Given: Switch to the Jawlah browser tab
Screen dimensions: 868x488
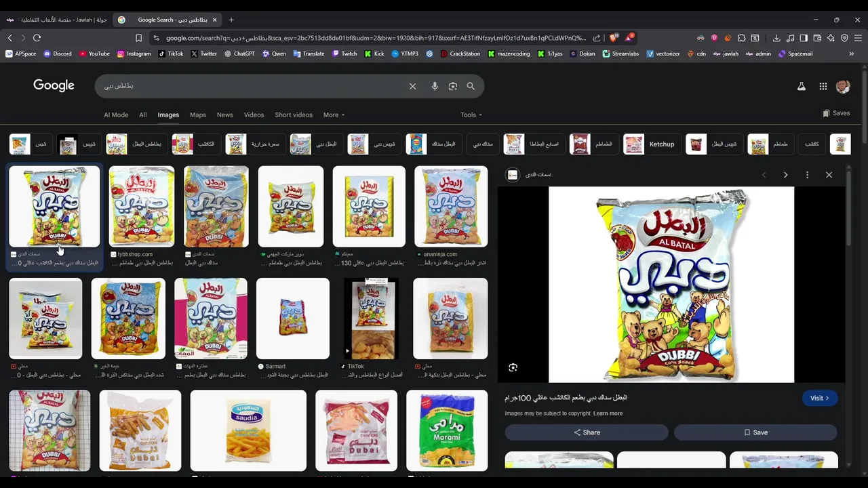Looking at the screenshot, I should coord(58,20).
